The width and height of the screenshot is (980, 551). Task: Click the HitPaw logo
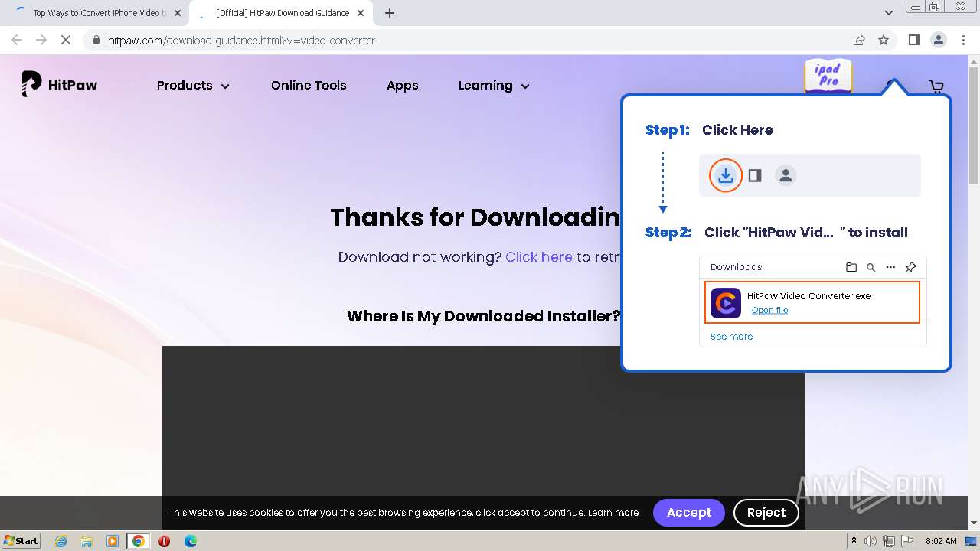60,85
